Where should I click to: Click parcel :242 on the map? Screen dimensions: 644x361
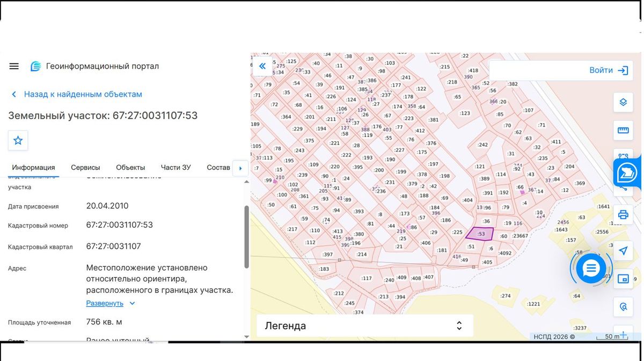[482, 145]
